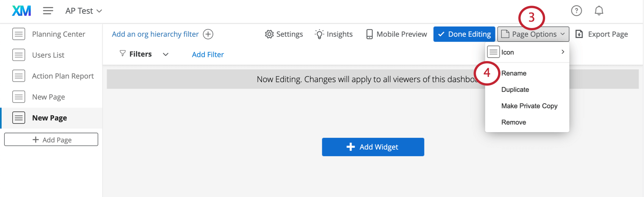Expand the Filters chevron
The image size is (644, 197).
pos(166,55)
